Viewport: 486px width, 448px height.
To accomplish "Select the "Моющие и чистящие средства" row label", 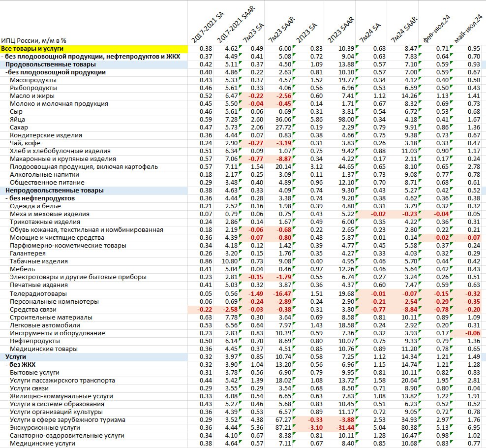I will (x=57, y=238).
